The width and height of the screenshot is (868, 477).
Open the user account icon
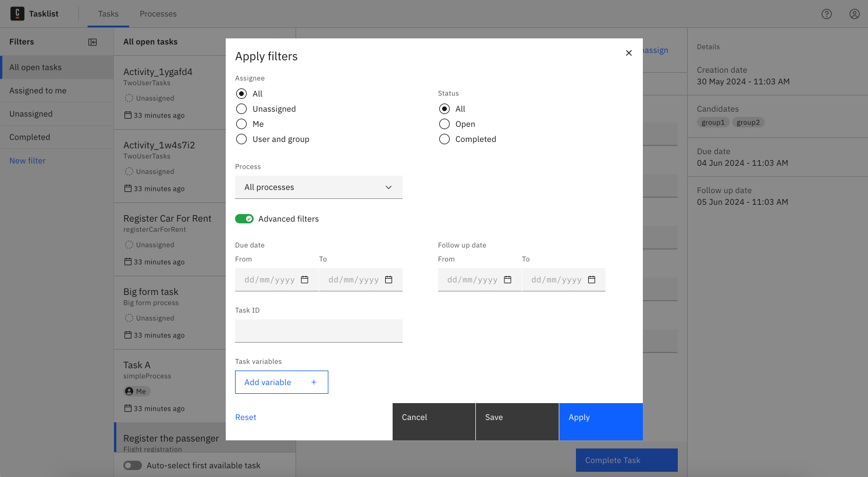[854, 14]
